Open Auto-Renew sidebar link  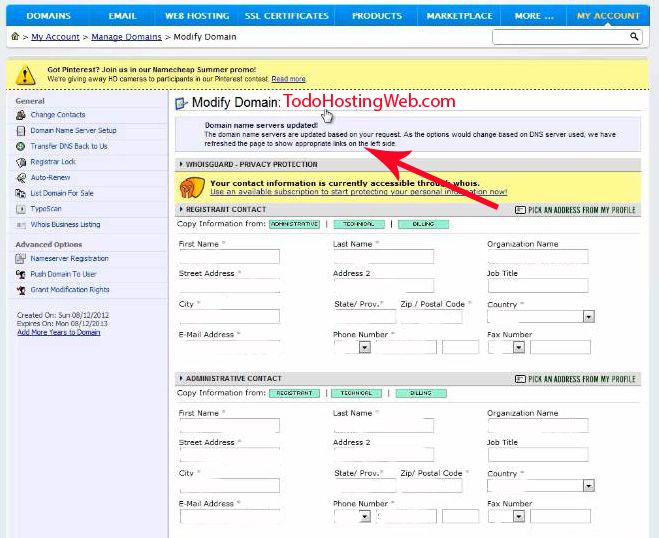click(50, 177)
